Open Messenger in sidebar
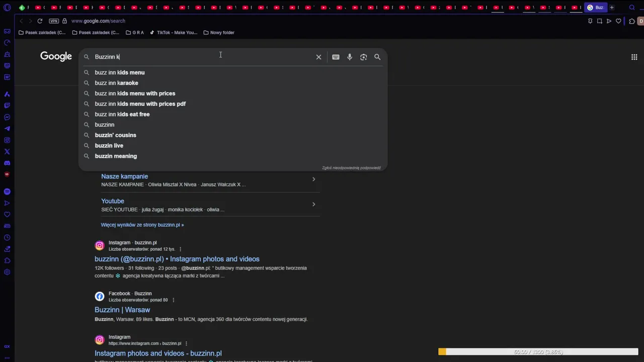The height and width of the screenshot is (362, 644). (x=7, y=117)
